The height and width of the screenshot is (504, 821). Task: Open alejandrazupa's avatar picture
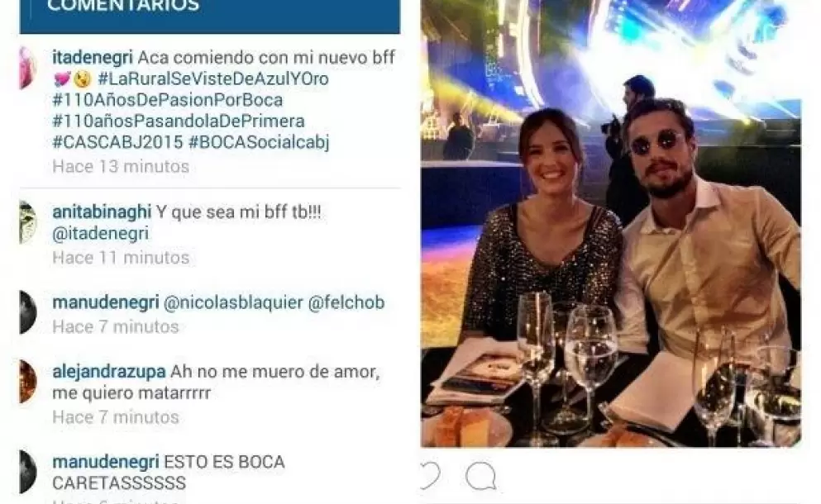pos(27,382)
